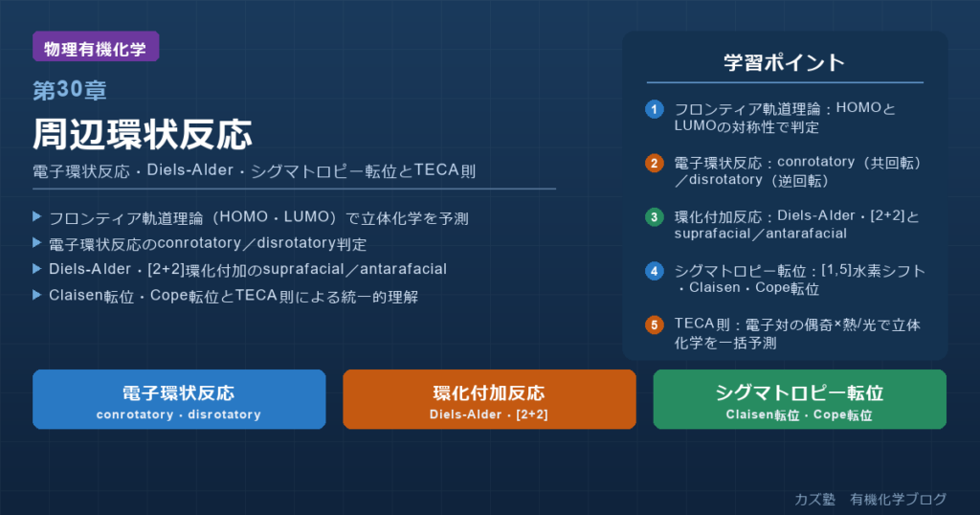Click the 学習ポイント panel heading
Screen dimensions: 980x515
(785, 62)
